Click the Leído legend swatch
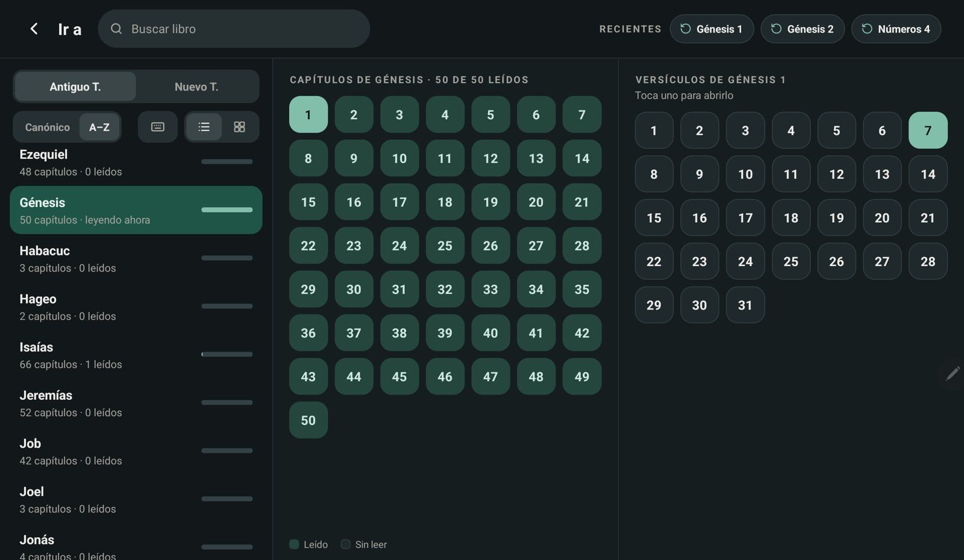This screenshot has width=964, height=560. (x=294, y=544)
